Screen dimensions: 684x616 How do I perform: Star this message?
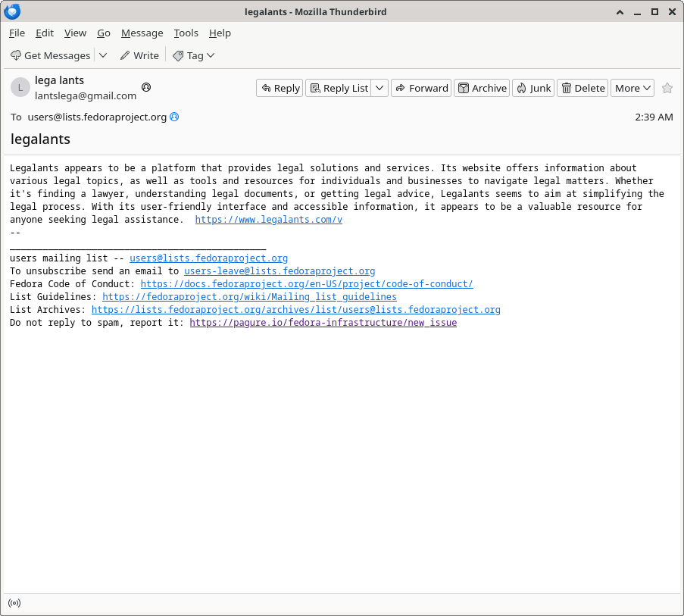coord(667,88)
